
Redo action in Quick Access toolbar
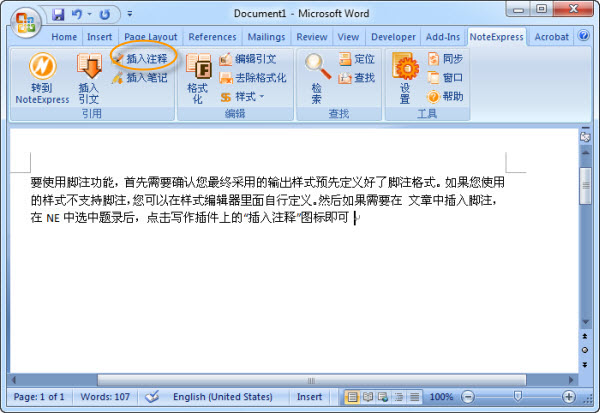tap(104, 15)
